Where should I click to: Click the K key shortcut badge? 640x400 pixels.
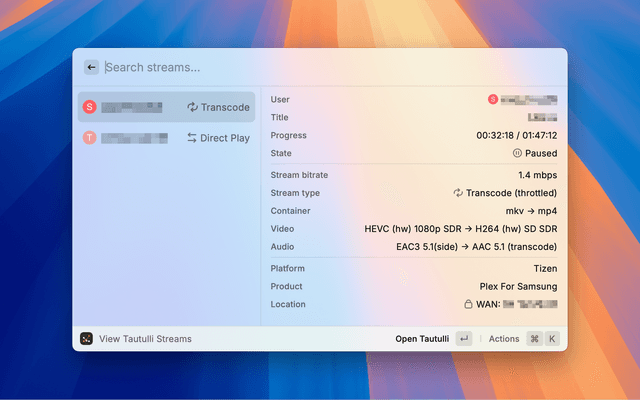[551, 339]
